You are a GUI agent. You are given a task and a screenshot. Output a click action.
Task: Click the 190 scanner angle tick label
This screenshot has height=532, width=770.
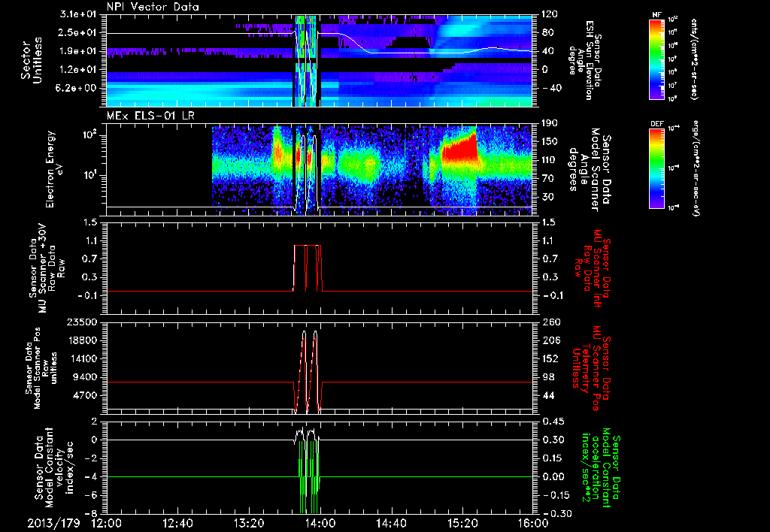(x=550, y=123)
